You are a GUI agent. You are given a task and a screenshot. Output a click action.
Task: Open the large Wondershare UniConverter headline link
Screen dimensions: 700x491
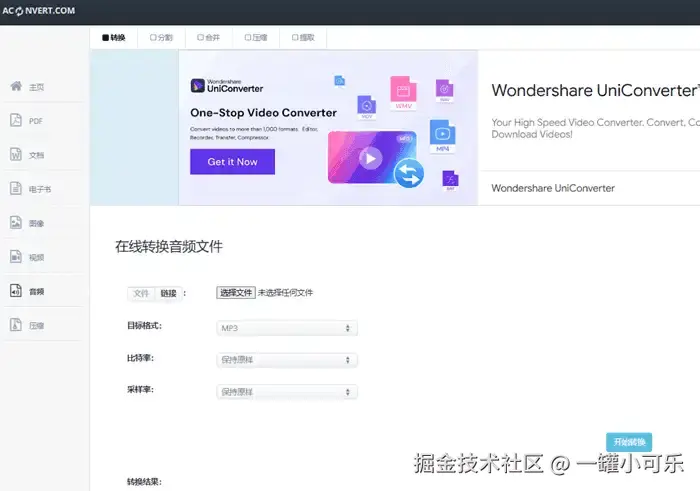pos(596,91)
